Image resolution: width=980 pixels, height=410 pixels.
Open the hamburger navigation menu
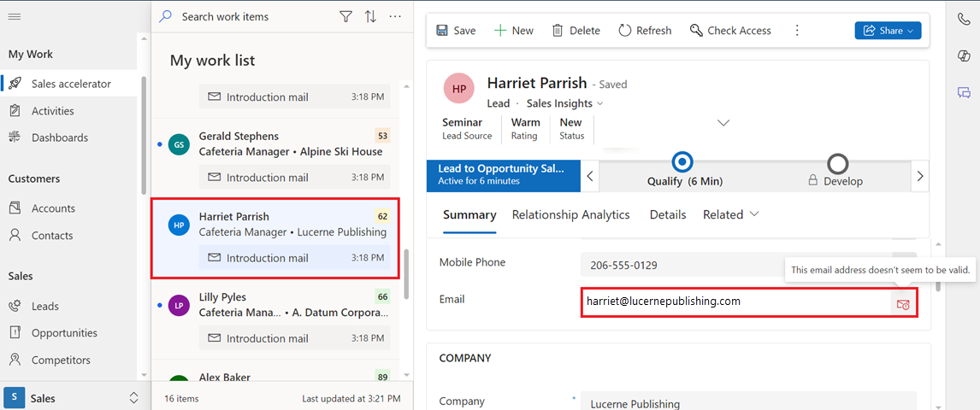click(14, 16)
